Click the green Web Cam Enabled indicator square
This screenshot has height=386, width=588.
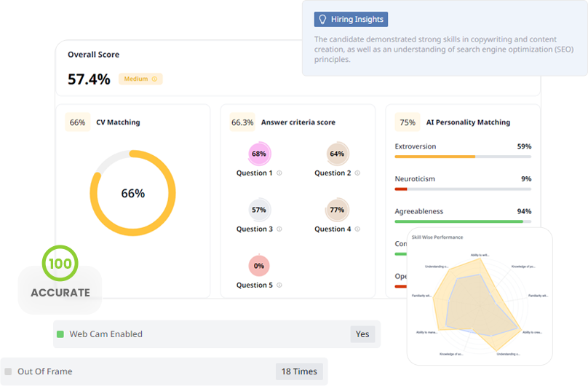pos(60,334)
